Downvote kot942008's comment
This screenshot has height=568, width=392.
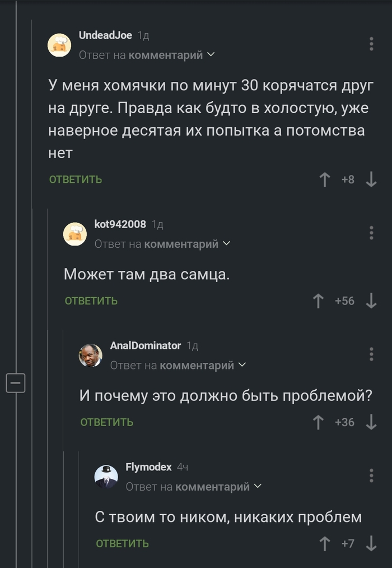coord(371,301)
